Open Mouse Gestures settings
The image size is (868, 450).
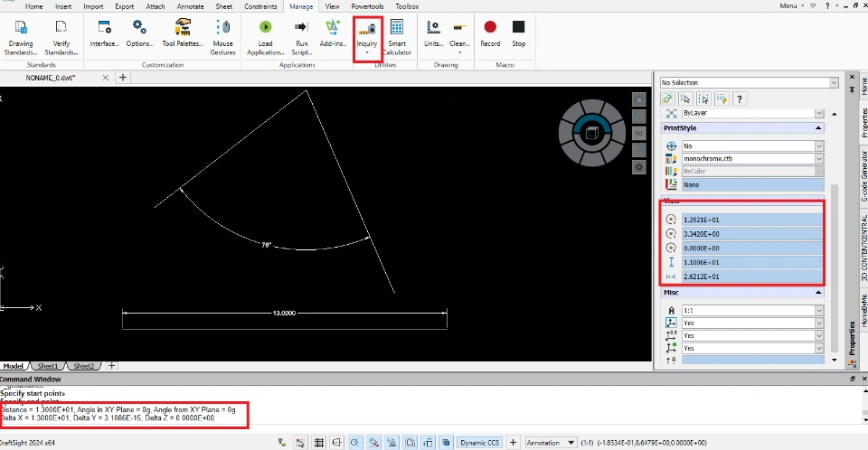click(x=223, y=38)
